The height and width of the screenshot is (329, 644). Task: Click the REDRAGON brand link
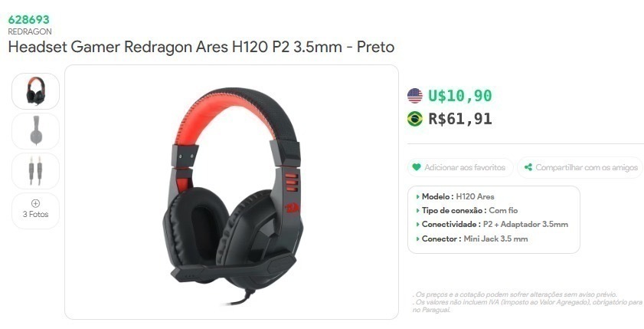click(30, 31)
